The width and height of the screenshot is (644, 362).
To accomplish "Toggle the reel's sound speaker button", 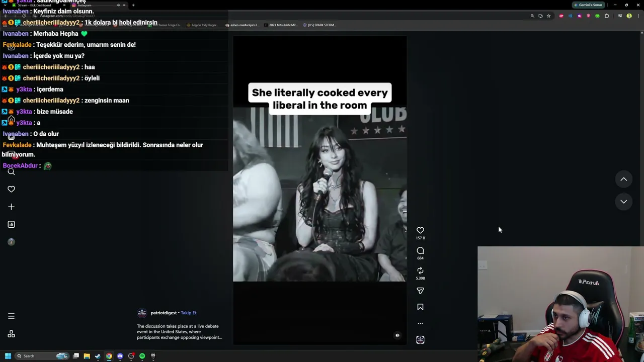I will [x=397, y=335].
